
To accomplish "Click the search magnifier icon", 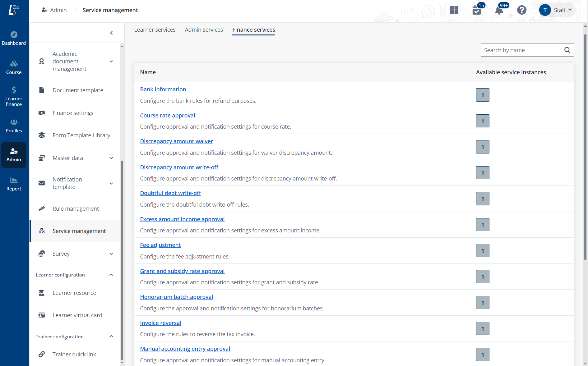I will [567, 50].
